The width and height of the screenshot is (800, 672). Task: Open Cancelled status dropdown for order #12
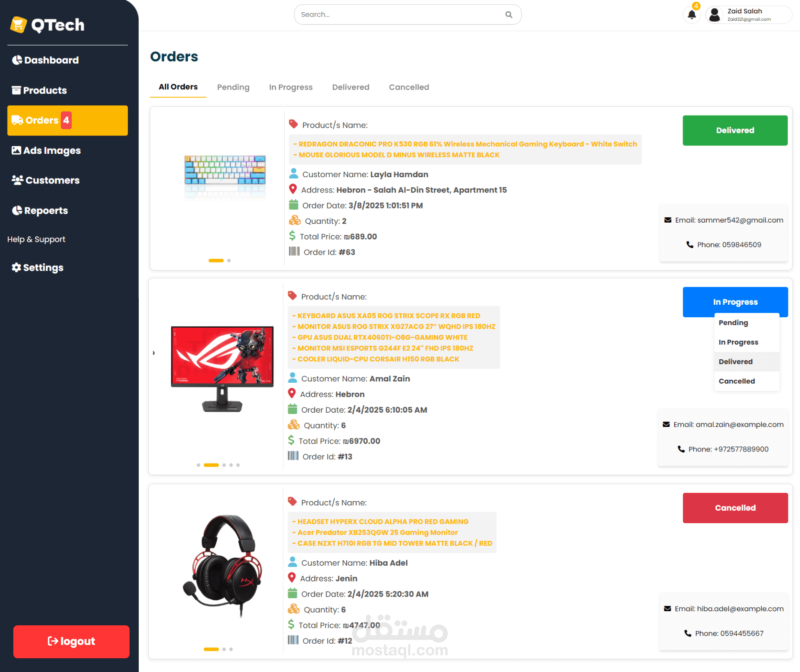(x=735, y=508)
